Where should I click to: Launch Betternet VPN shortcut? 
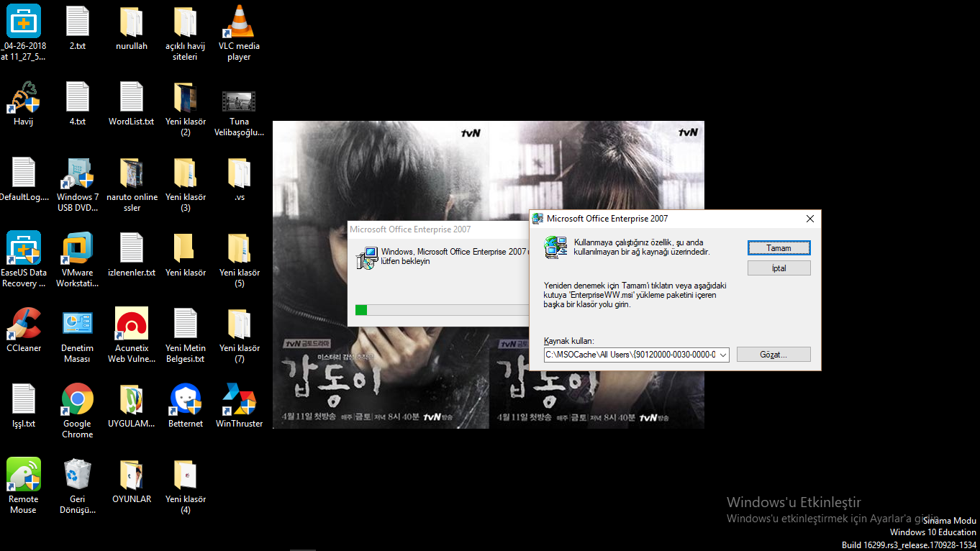click(x=186, y=406)
